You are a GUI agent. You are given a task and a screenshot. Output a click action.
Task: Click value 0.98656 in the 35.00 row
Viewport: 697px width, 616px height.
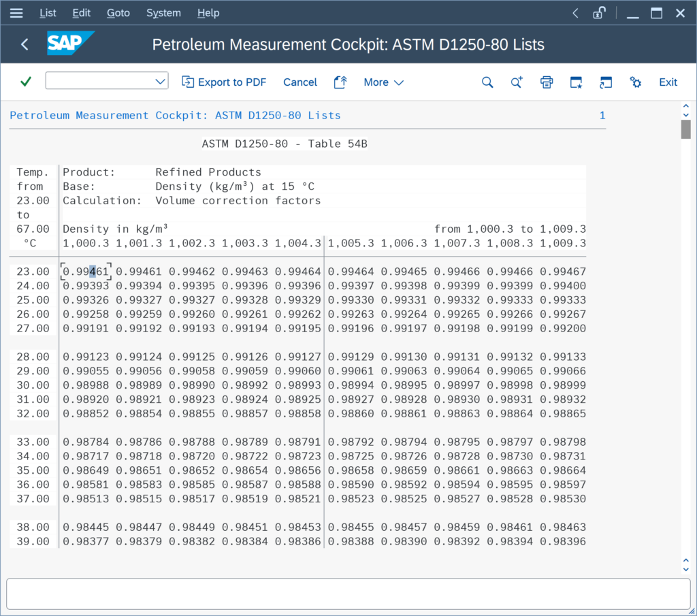click(298, 470)
